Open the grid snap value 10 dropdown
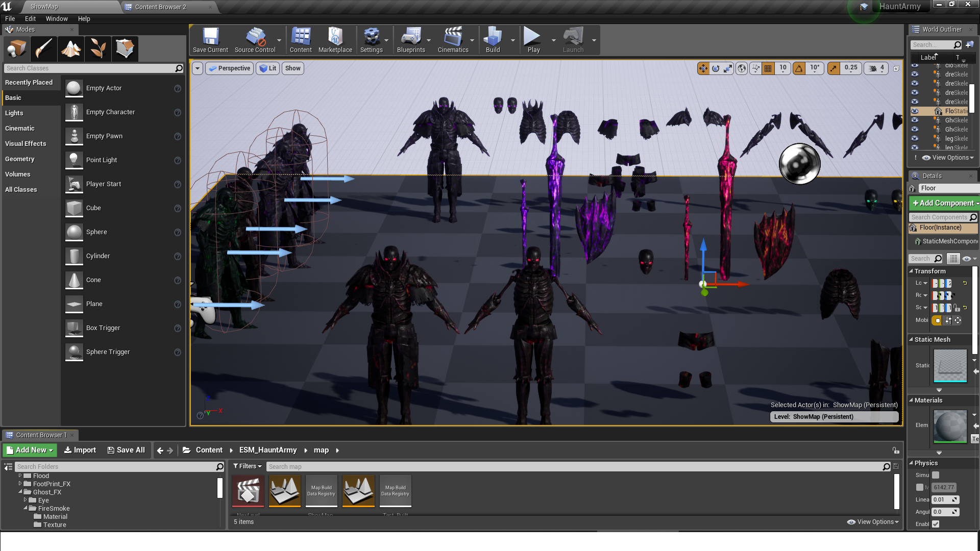 pyautogui.click(x=782, y=68)
